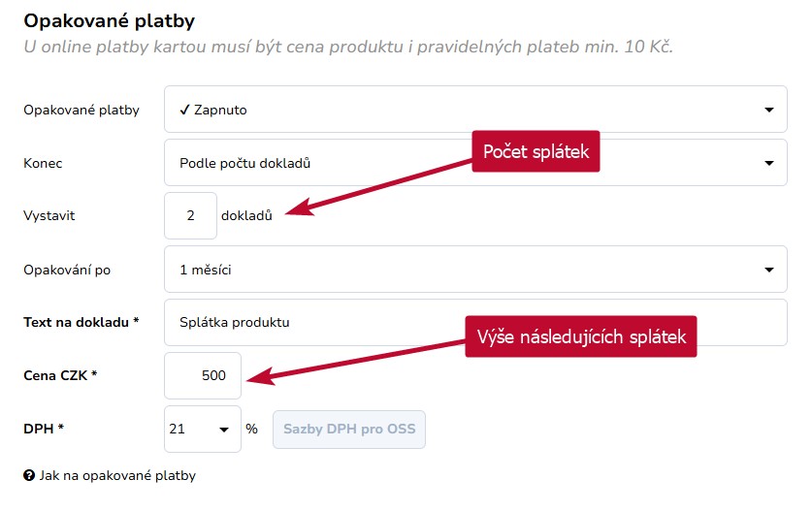
Task: Focus the Vystavit dokladů number field
Action: click(x=190, y=215)
